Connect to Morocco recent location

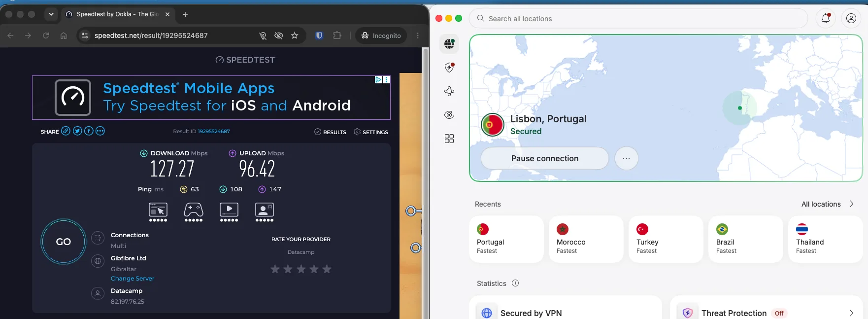[x=586, y=239]
